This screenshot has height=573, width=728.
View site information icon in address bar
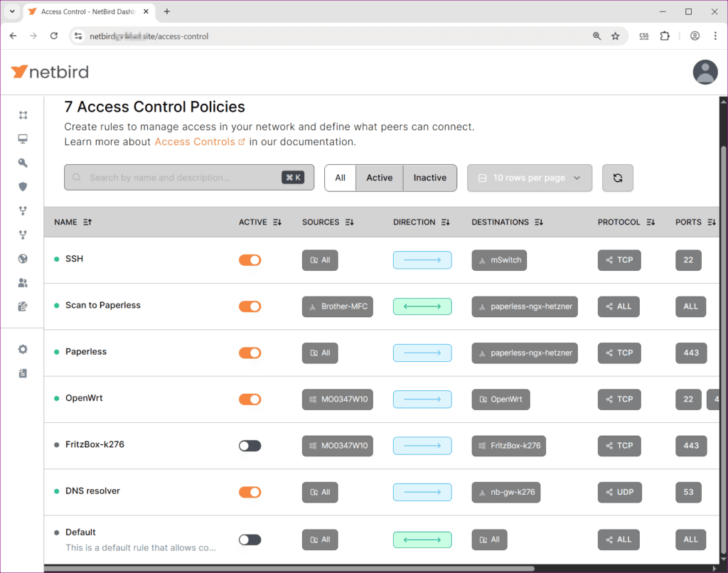78,36
